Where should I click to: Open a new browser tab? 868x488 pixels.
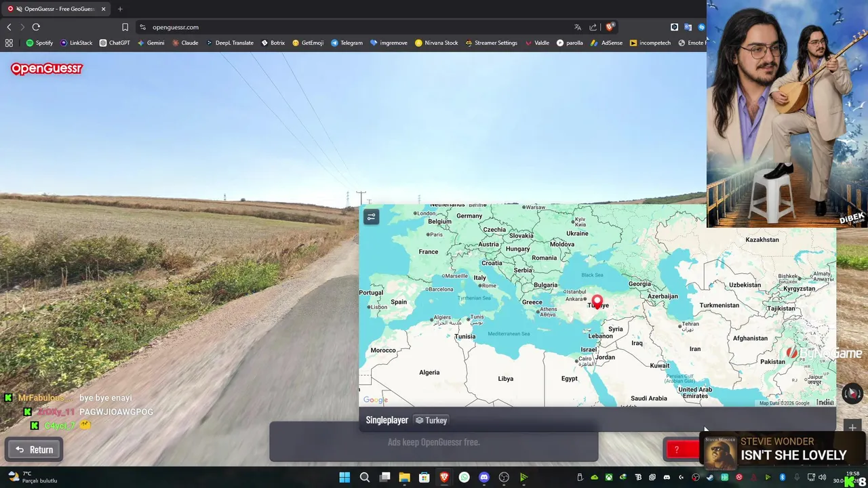click(x=120, y=9)
